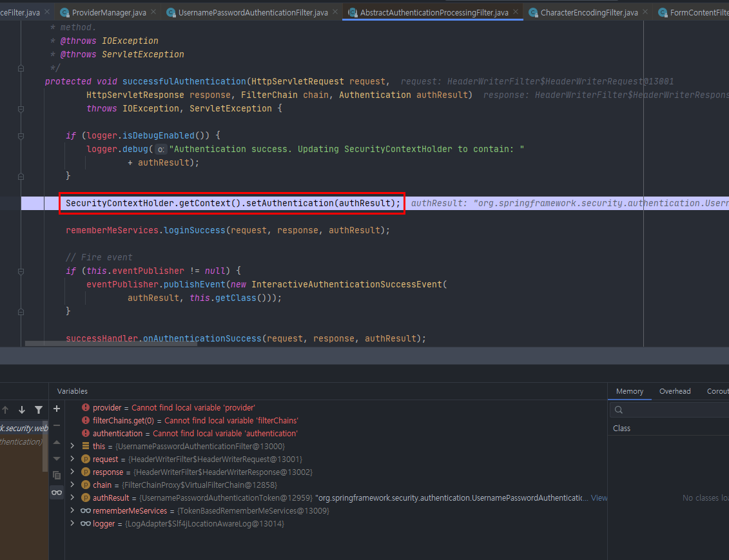Expand the 'request' variable node
Viewport: 729px width, 560px height.
pos(73,459)
